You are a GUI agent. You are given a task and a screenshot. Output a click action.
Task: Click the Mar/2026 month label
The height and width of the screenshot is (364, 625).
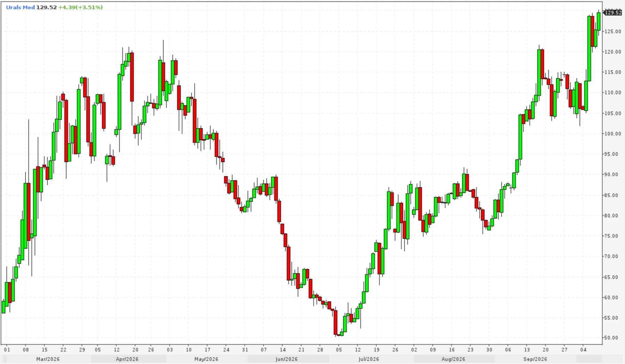48,359
